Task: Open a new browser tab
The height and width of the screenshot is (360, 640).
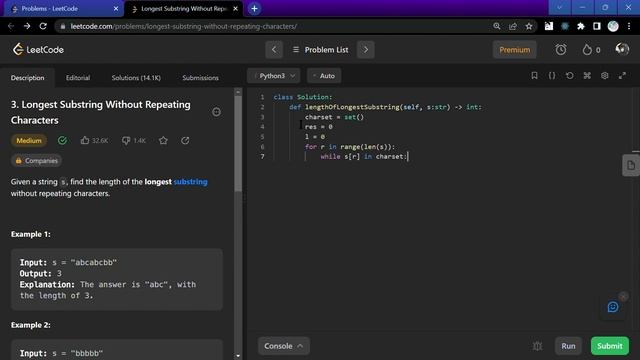Action: (254, 8)
